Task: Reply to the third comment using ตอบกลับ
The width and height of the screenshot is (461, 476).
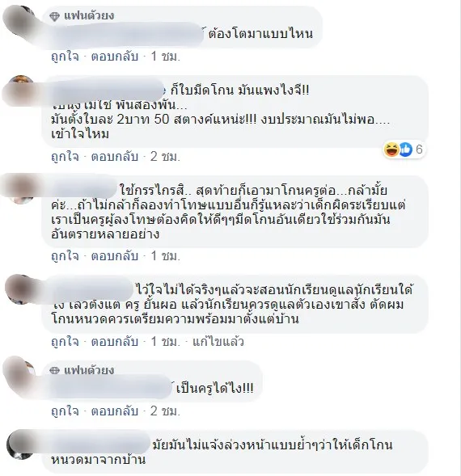Action: pos(115,256)
